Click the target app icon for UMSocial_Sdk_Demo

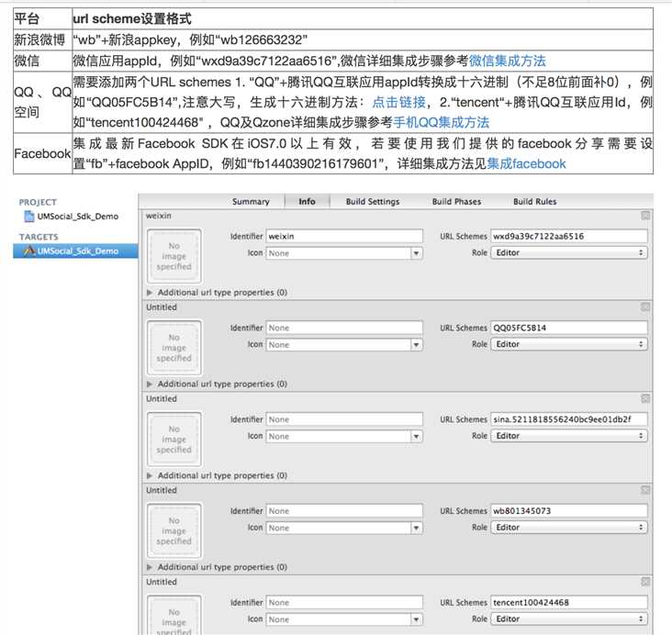[x=29, y=251]
